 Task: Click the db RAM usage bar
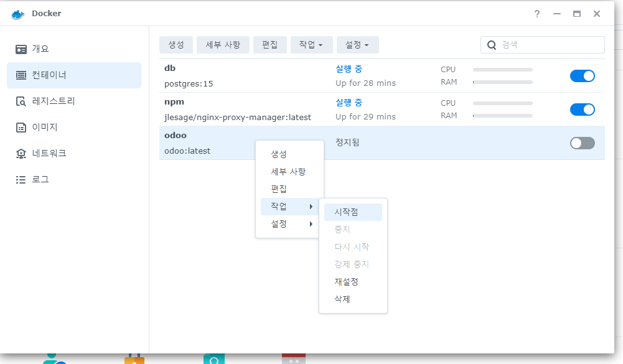(503, 82)
